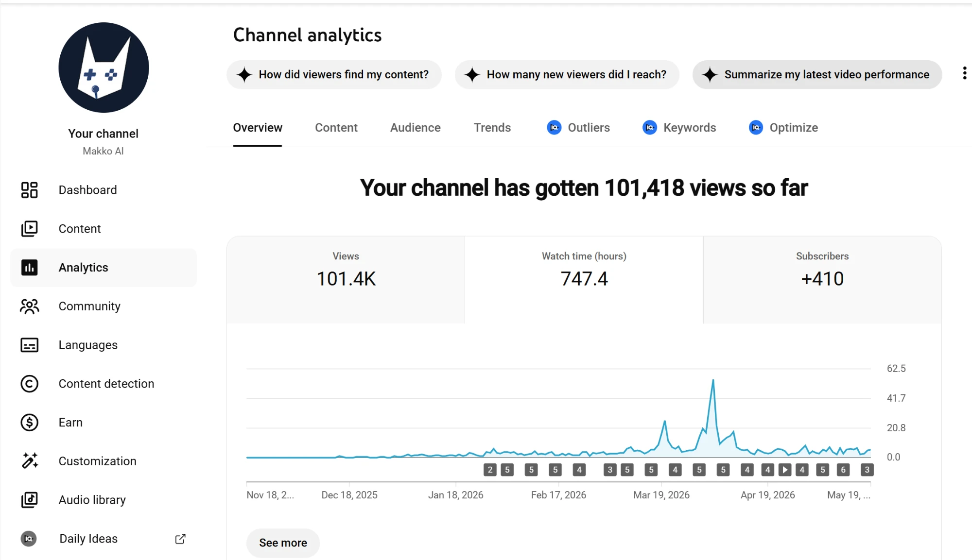Click the Content play-library icon in sidebar
The width and height of the screenshot is (972, 560).
click(x=29, y=229)
